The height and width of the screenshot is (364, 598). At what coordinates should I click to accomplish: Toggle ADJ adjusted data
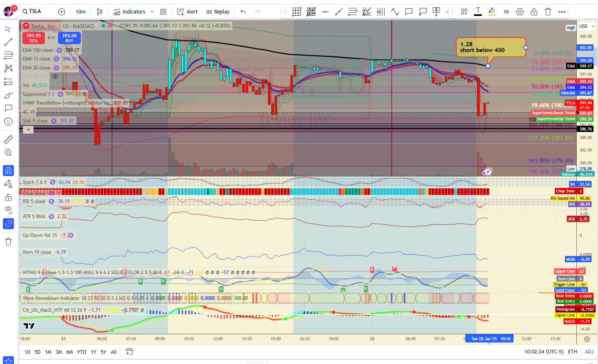(589, 352)
